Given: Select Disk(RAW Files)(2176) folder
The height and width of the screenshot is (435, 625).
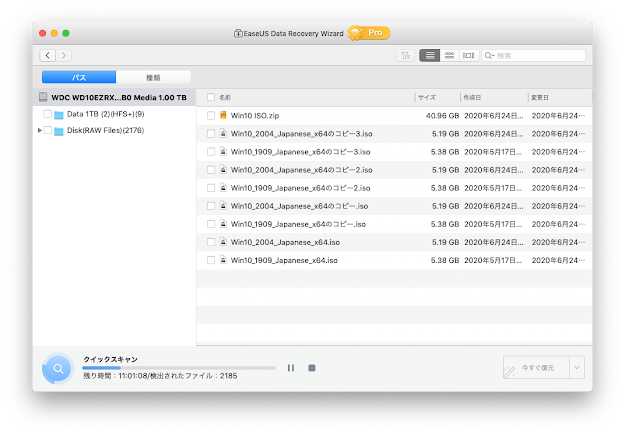Looking at the screenshot, I should [x=106, y=130].
